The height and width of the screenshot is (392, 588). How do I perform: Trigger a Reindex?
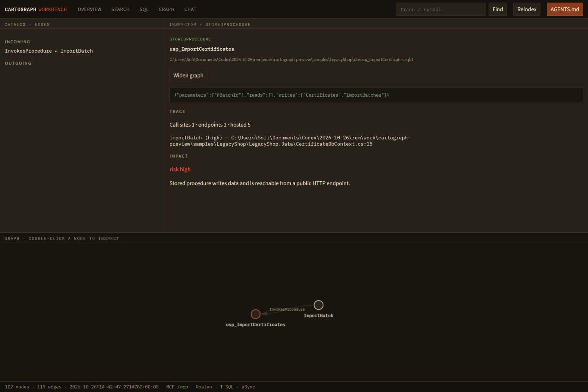(x=527, y=9)
